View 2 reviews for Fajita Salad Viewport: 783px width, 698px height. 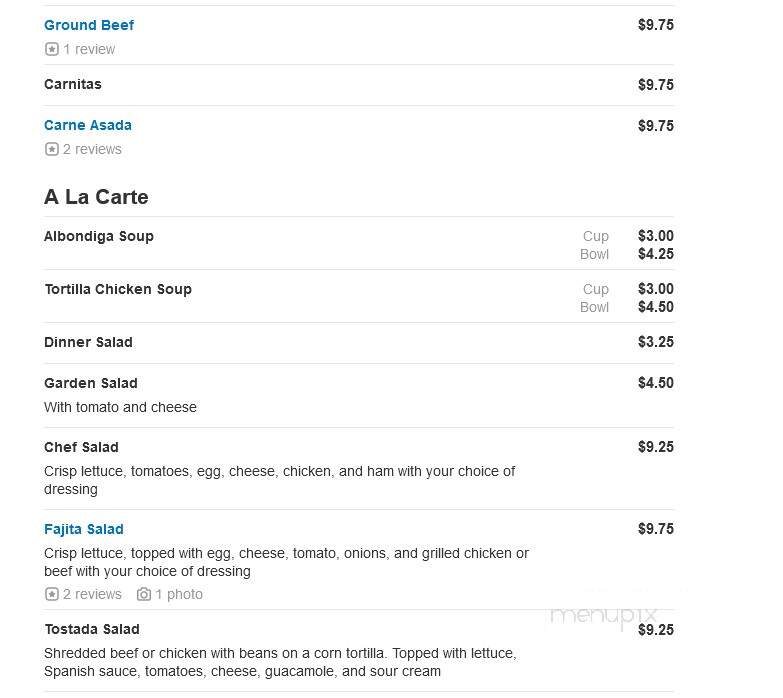[x=92, y=594]
